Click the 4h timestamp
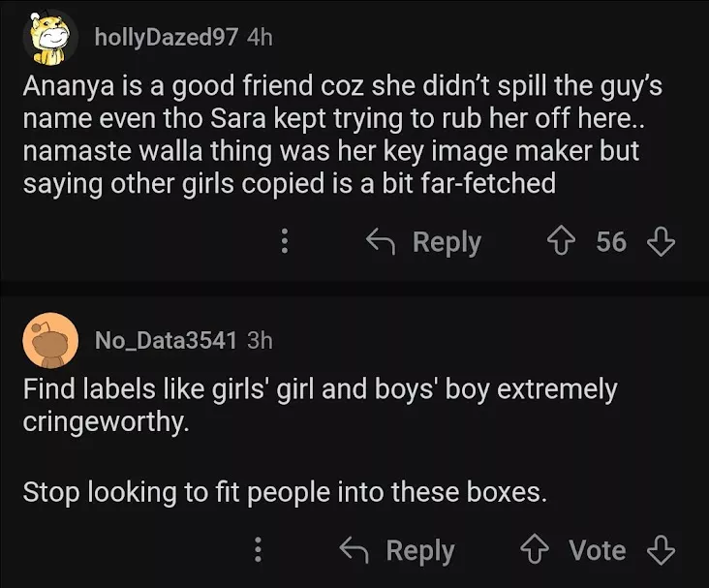 tap(261, 37)
